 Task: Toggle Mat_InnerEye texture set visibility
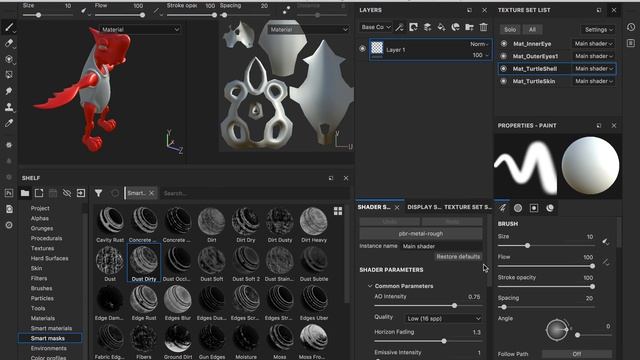(x=504, y=44)
